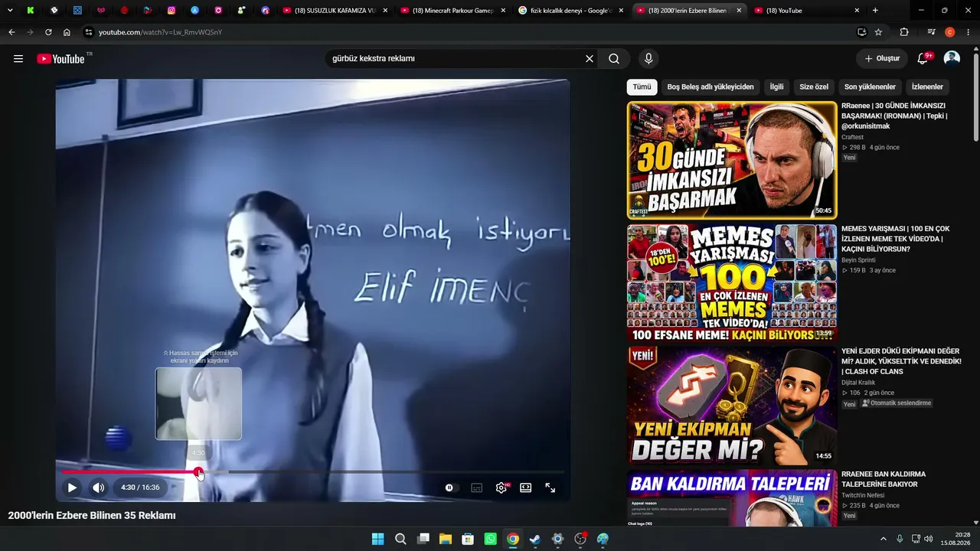This screenshot has width=980, height=551.
Task: Clear the search box text
Action: click(x=590, y=59)
